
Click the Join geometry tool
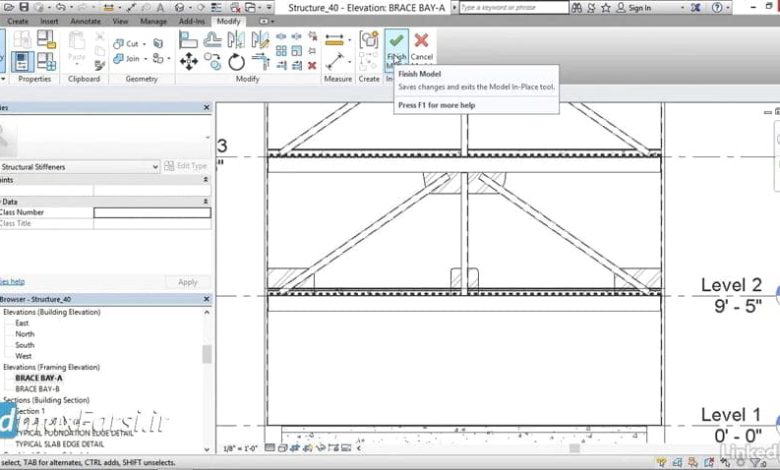126,59
